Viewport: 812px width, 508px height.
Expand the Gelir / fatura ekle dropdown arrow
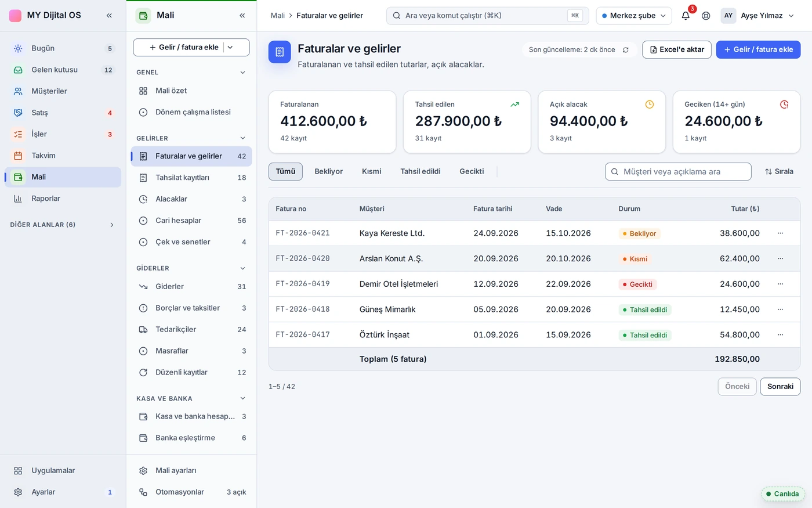pos(230,48)
